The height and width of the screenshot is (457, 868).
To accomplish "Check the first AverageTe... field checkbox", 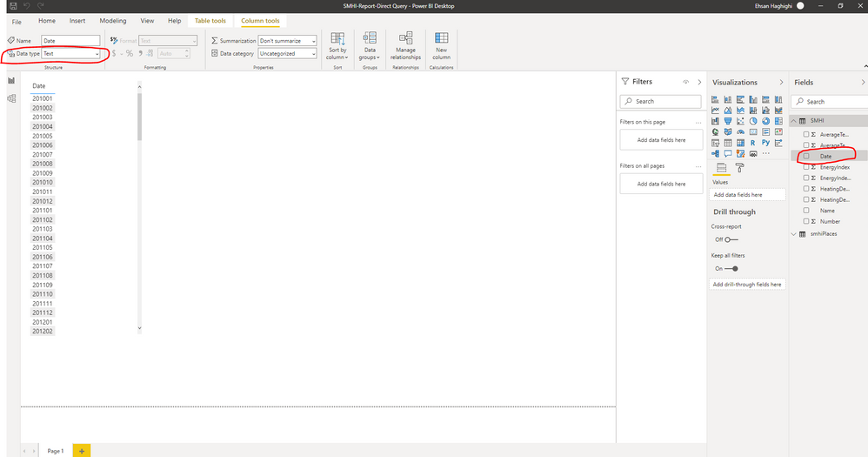I will click(x=806, y=134).
